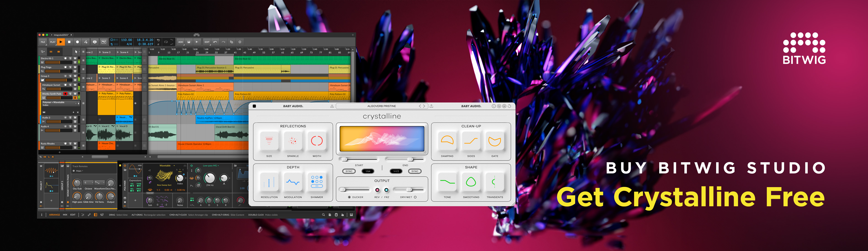Image resolution: width=868 pixels, height=251 pixels.
Task: Click the Resolution depth control
Action: [269, 182]
